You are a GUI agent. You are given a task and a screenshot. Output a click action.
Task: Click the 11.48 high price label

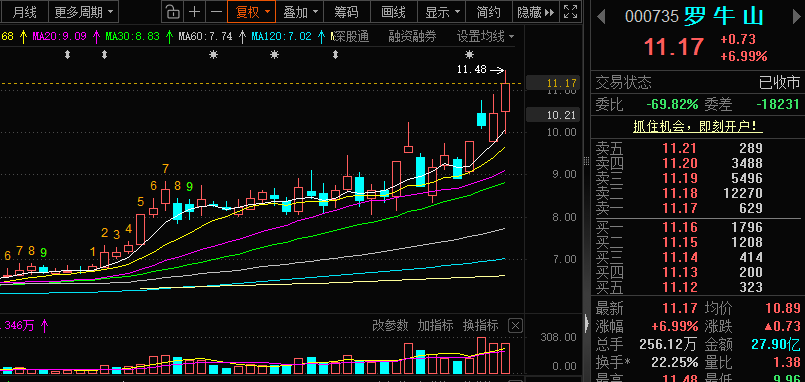471,69
